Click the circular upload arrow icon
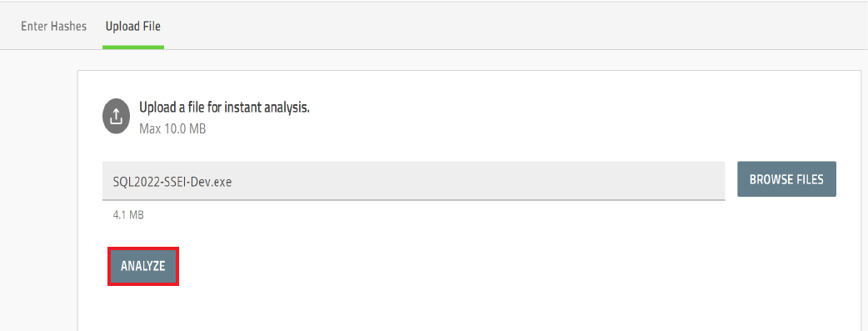Screen dimensions: 868x331 click(x=116, y=117)
